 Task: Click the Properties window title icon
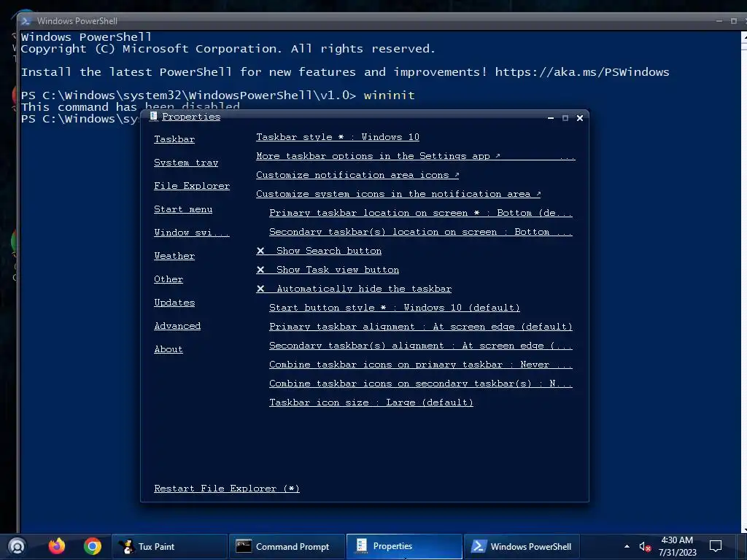pyautogui.click(x=153, y=117)
